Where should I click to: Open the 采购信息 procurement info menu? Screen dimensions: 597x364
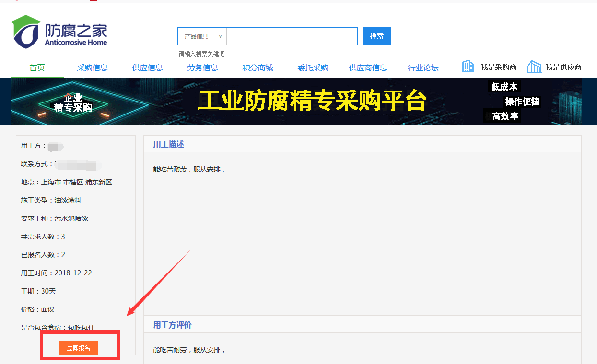pyautogui.click(x=92, y=68)
